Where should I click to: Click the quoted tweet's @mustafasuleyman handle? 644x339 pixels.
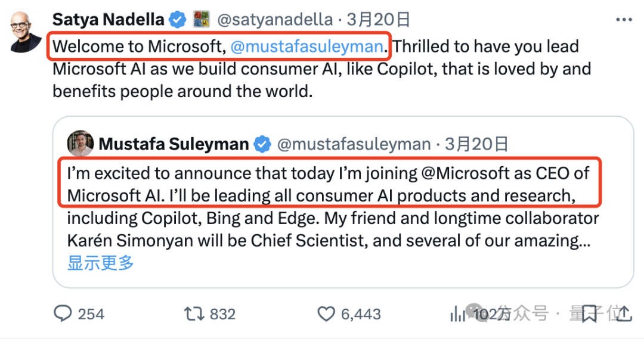pos(354,144)
